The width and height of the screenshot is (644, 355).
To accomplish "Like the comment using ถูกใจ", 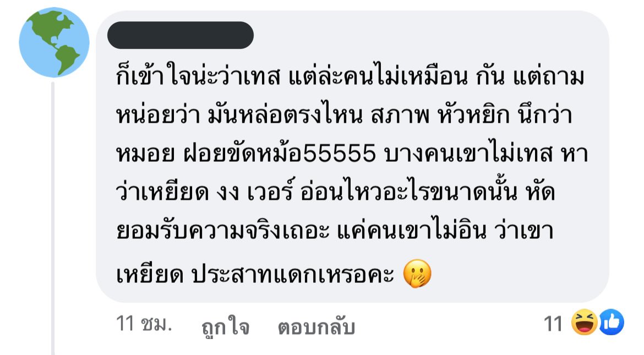I will (226, 326).
